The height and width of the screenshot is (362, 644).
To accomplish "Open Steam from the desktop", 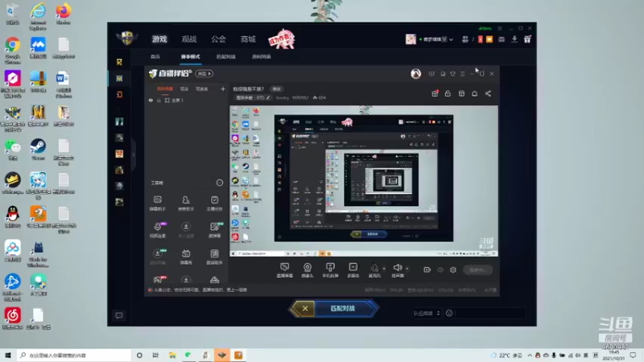I will pos(38,150).
